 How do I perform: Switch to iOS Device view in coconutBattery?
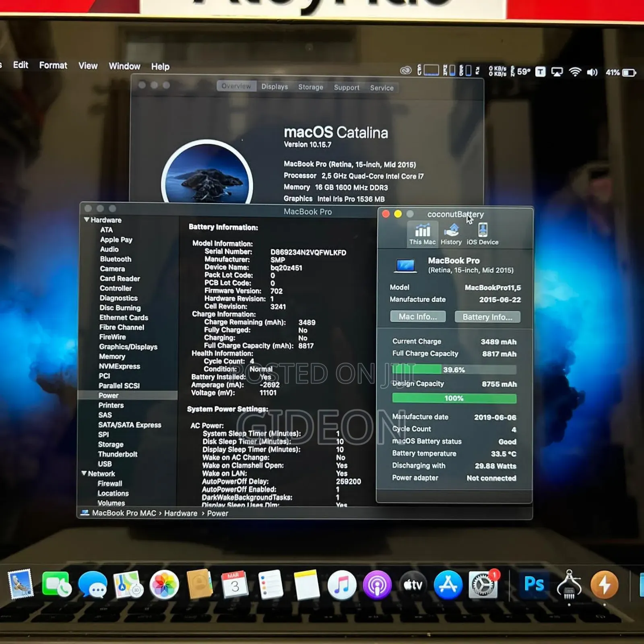pyautogui.click(x=482, y=234)
